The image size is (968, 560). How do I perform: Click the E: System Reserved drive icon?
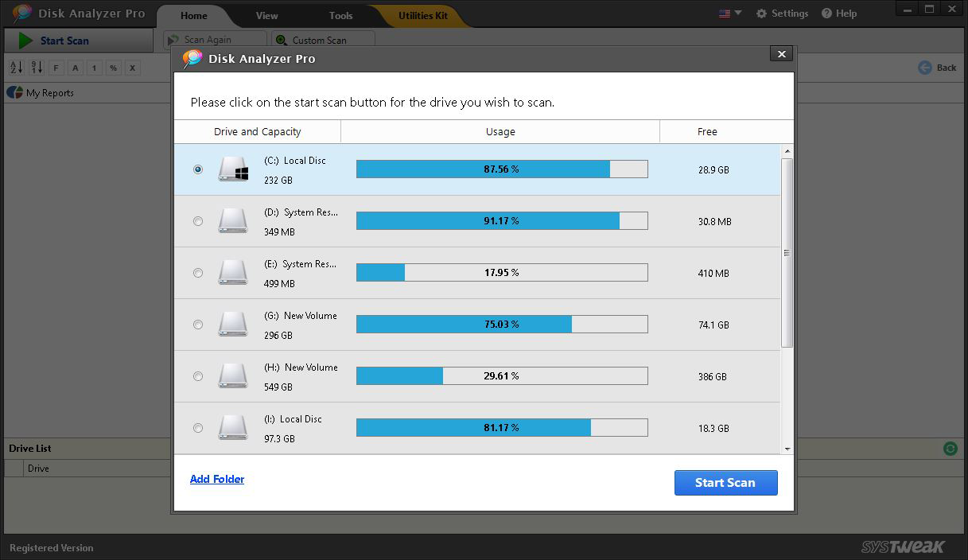(233, 272)
